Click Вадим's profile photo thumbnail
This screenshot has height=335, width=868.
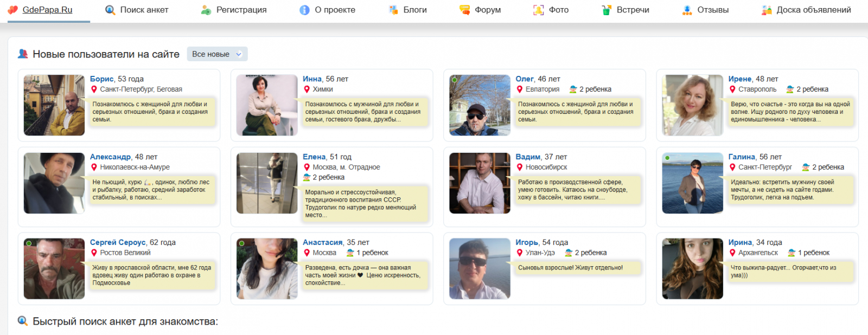tap(480, 183)
